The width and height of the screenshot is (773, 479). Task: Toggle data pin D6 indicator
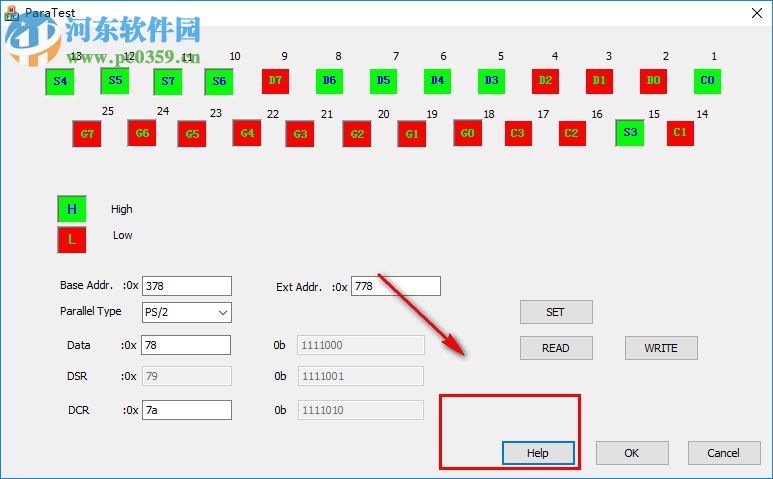coord(329,80)
